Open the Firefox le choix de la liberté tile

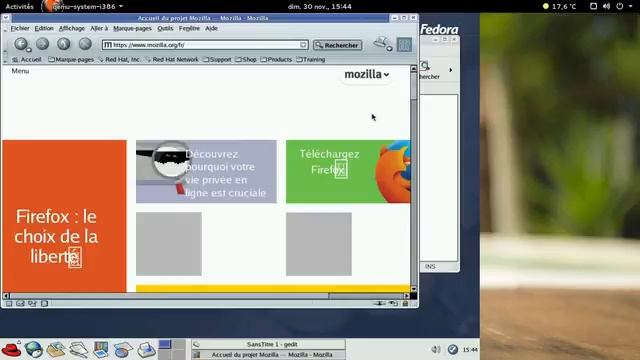[64, 216]
